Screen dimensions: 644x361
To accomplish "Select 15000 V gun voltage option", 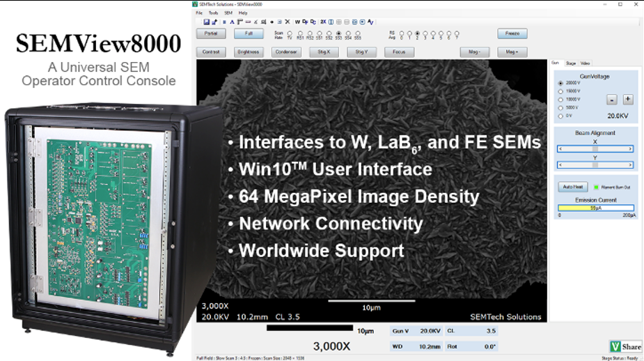I will pyautogui.click(x=560, y=91).
